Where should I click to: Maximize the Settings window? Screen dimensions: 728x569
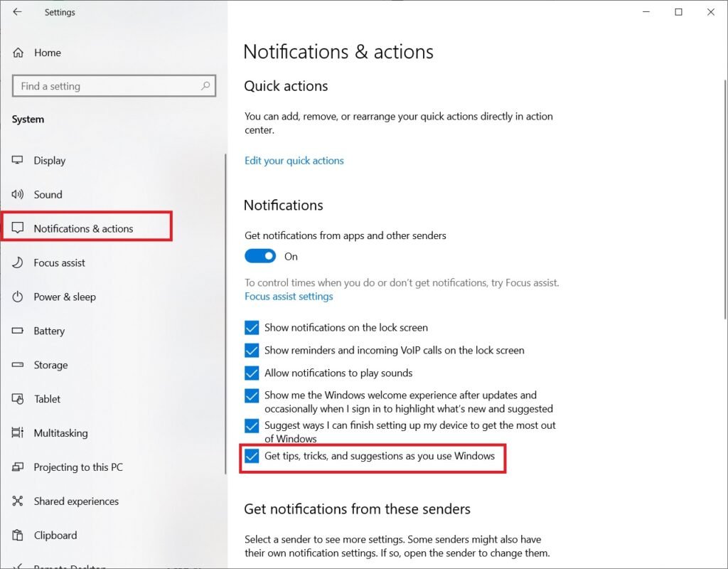click(678, 12)
